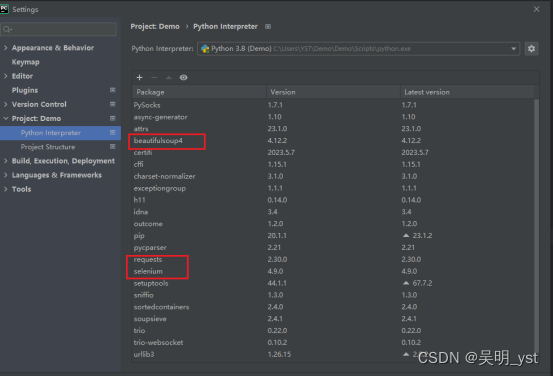The height and width of the screenshot is (376, 554).
Task: Click the upgrade arrow next to pip 23.1.2
Action: 406,235
